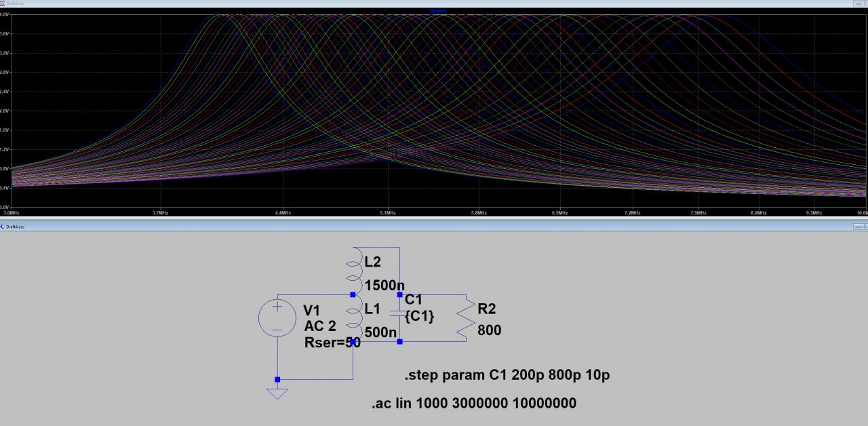Click the 6.5MHz frequency axis label
Image resolution: width=868 pixels, height=426 pixels.
[x=559, y=213]
